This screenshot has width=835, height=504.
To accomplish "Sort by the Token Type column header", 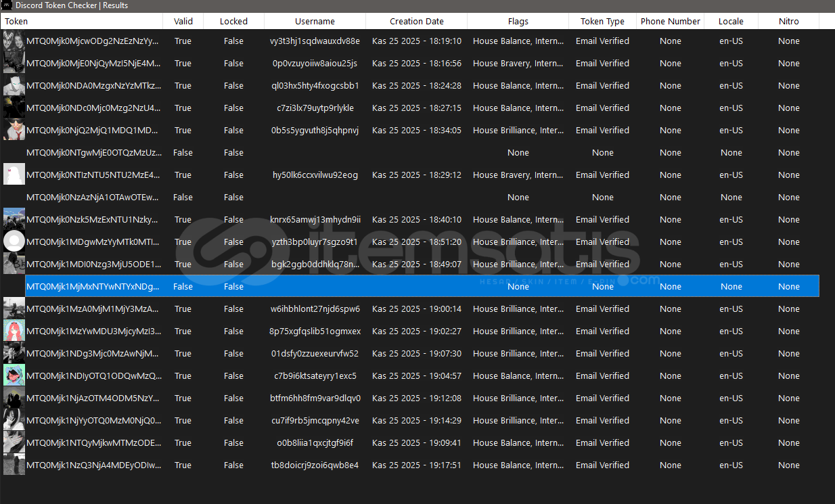I will 602,22.
